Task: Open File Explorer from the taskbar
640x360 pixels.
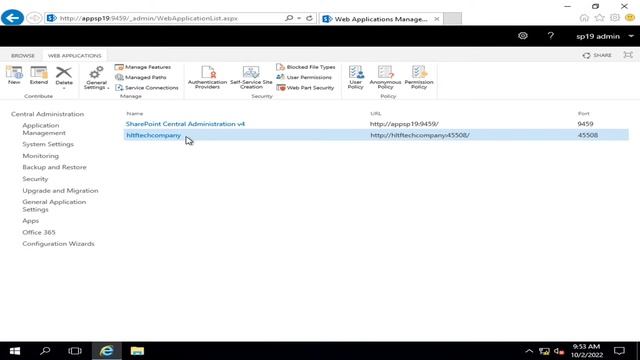Action: tap(137, 351)
